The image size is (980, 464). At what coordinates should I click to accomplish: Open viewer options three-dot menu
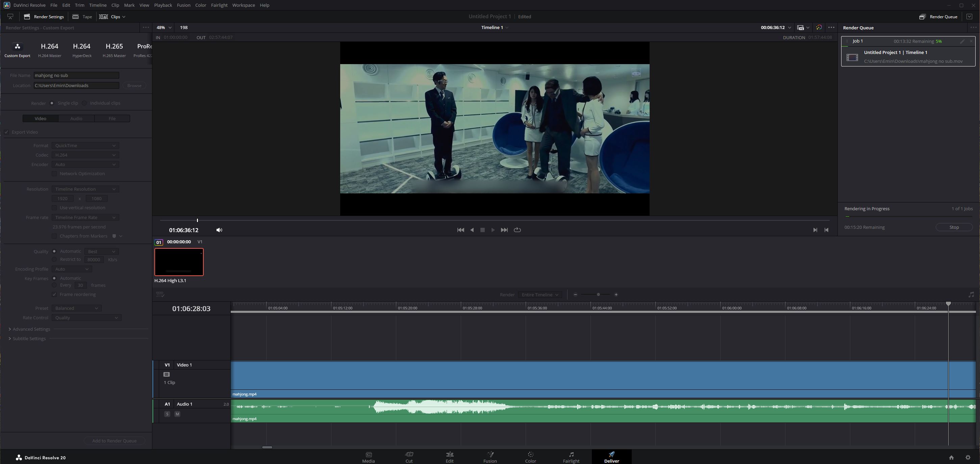click(831, 27)
